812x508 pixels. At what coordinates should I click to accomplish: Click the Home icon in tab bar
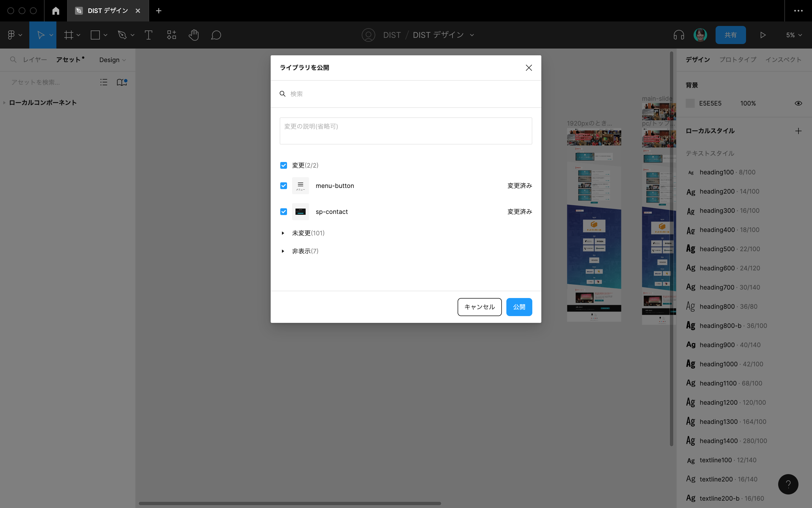[56, 11]
